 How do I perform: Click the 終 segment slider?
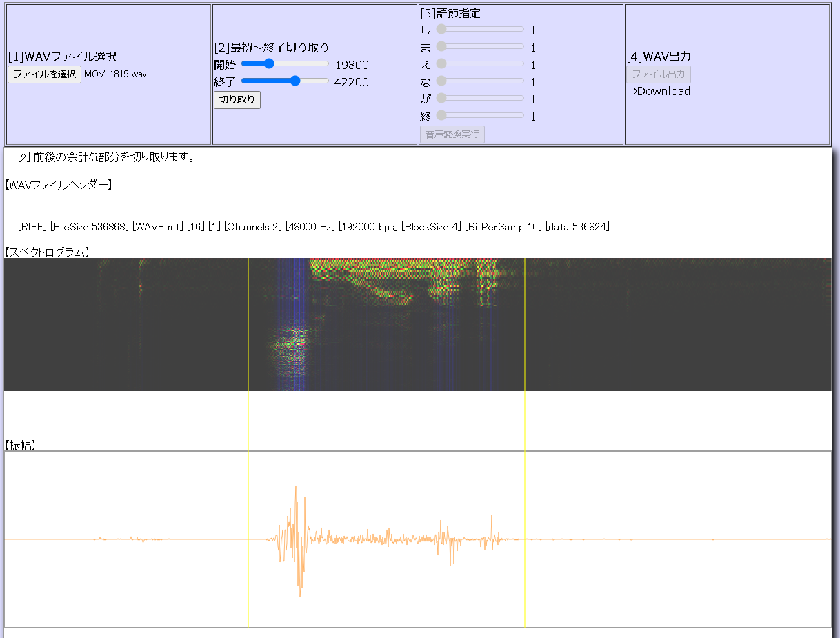[479, 116]
